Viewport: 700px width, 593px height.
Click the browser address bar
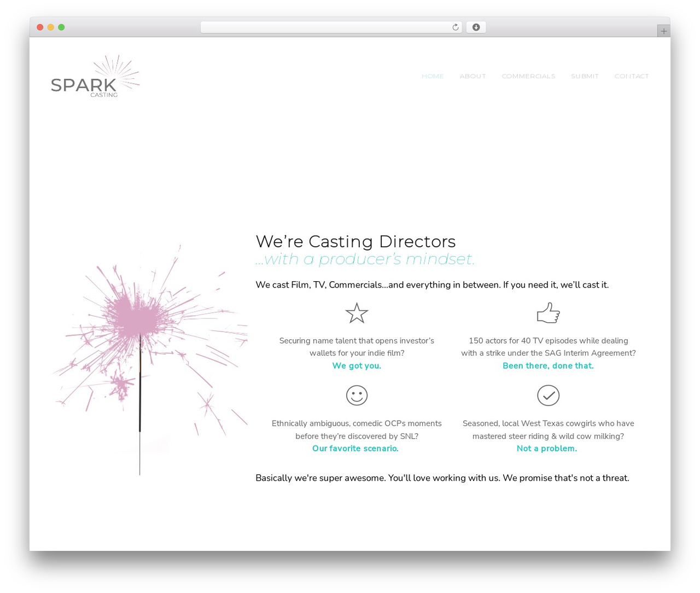click(x=331, y=27)
